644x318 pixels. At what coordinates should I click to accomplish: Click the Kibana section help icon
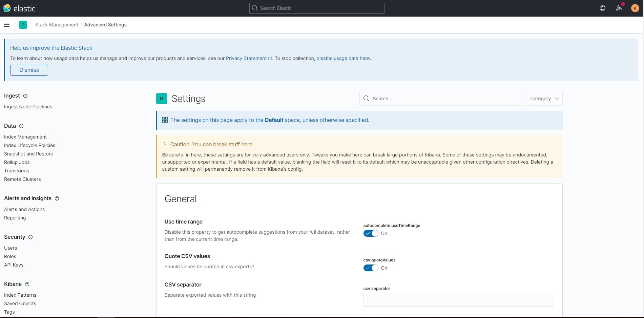pos(27,284)
